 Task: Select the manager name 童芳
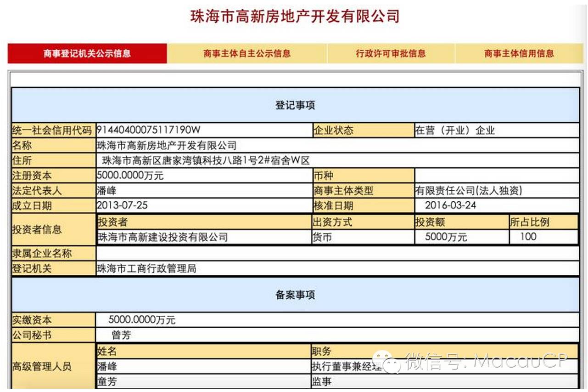(x=107, y=381)
